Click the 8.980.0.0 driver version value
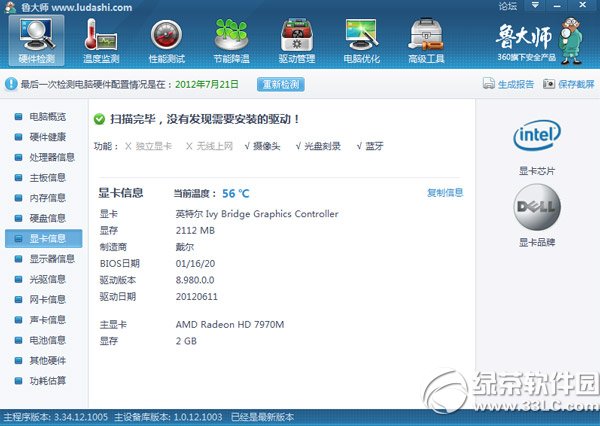 tap(195, 280)
